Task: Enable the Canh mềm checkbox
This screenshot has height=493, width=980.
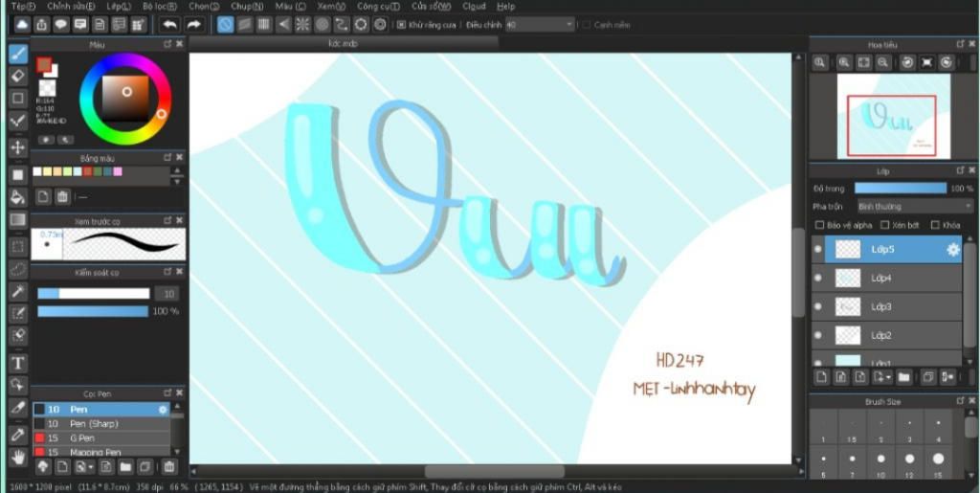Action: pos(586,25)
